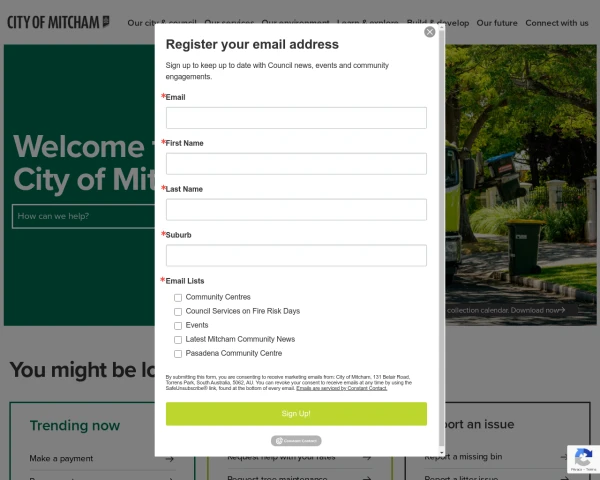Click the scrollbar down arrow in popup
The height and width of the screenshot is (480, 600).
point(442,453)
